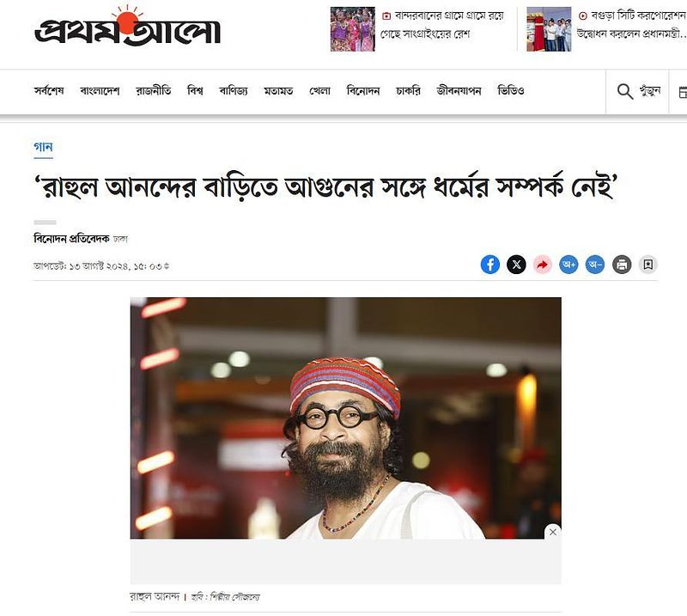Viewport: 687px width, 616px height.
Task: Click the red share arrow icon
Action: (x=543, y=265)
